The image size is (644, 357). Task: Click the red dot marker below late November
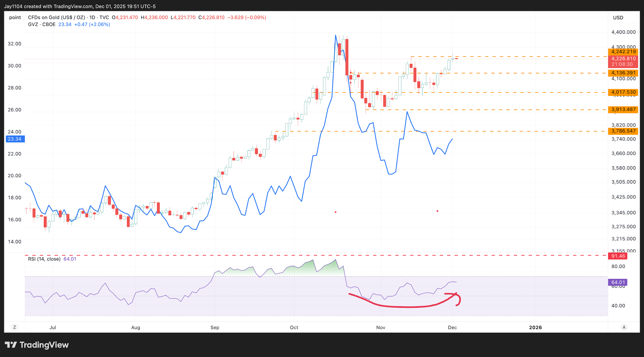point(437,211)
